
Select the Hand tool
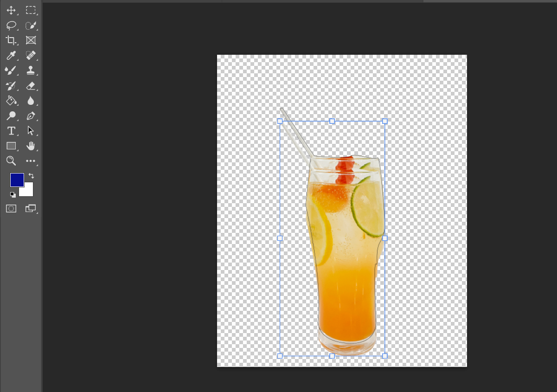click(31, 146)
